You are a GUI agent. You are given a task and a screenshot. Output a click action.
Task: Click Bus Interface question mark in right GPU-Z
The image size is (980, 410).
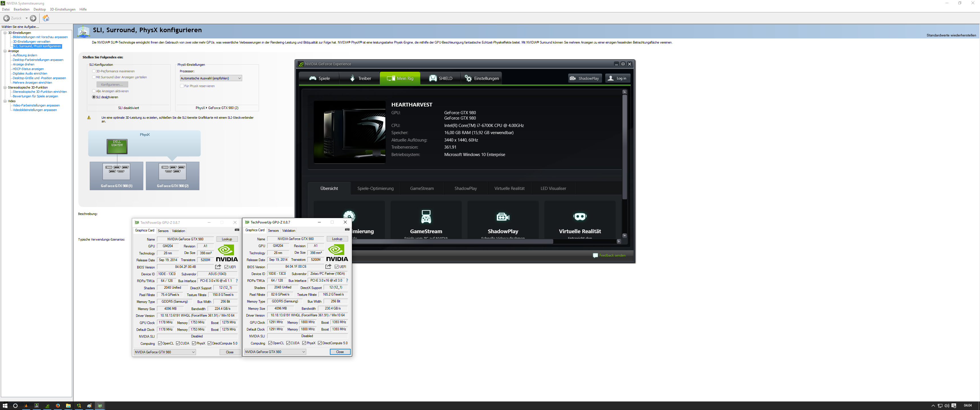[347, 281]
